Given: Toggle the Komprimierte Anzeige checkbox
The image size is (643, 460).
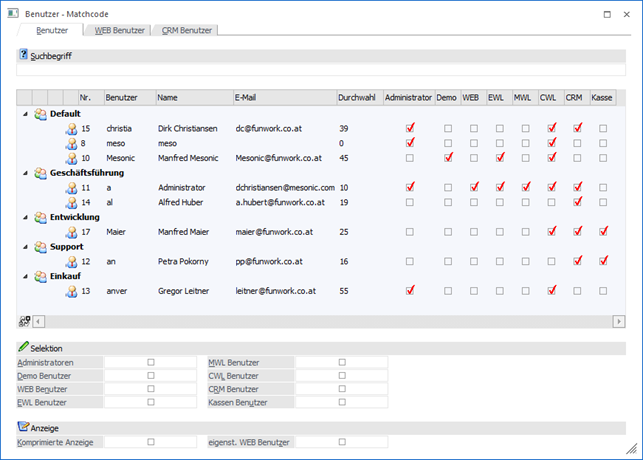Looking at the screenshot, I should coord(151,441).
